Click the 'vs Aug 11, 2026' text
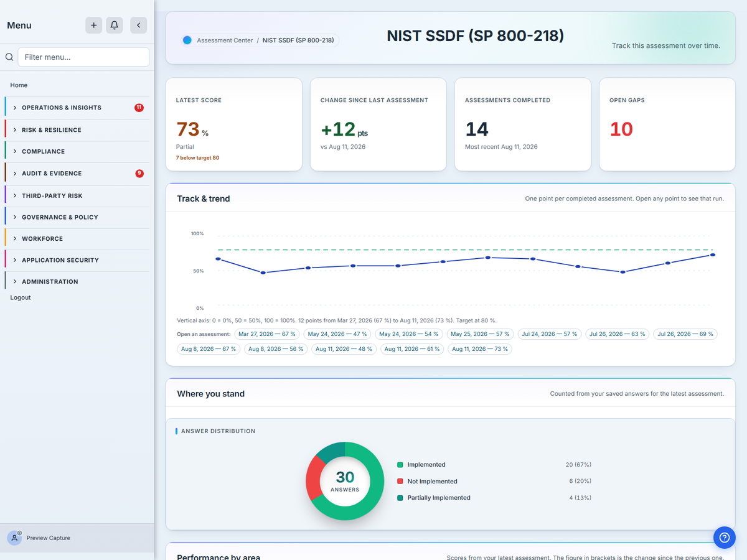The width and height of the screenshot is (747, 560). [x=343, y=147]
